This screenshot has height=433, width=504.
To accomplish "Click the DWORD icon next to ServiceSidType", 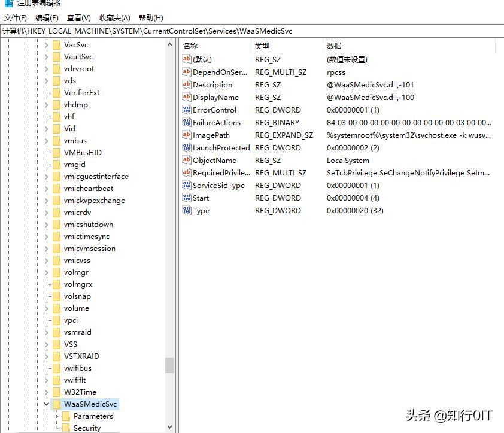I will (186, 185).
